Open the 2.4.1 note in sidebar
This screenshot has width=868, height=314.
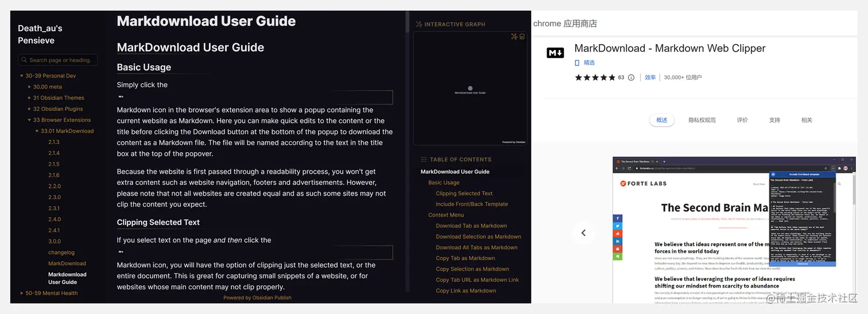[54, 230]
